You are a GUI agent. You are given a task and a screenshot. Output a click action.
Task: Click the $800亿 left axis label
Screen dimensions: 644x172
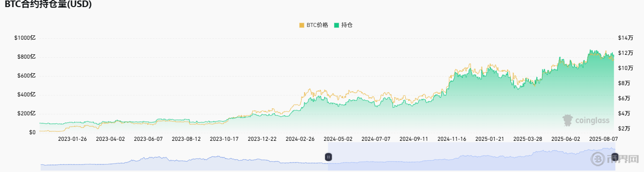point(26,57)
